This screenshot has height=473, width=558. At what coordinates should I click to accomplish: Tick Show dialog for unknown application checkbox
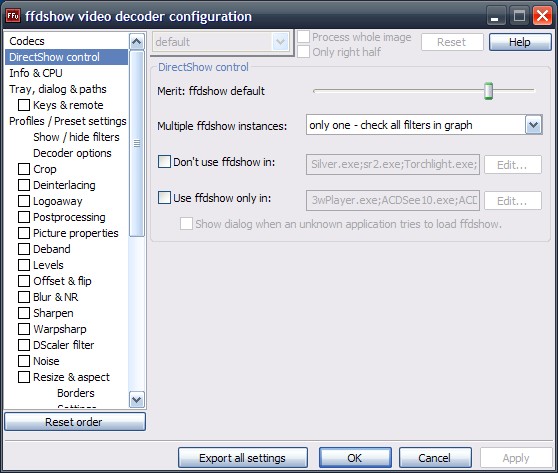[186, 224]
